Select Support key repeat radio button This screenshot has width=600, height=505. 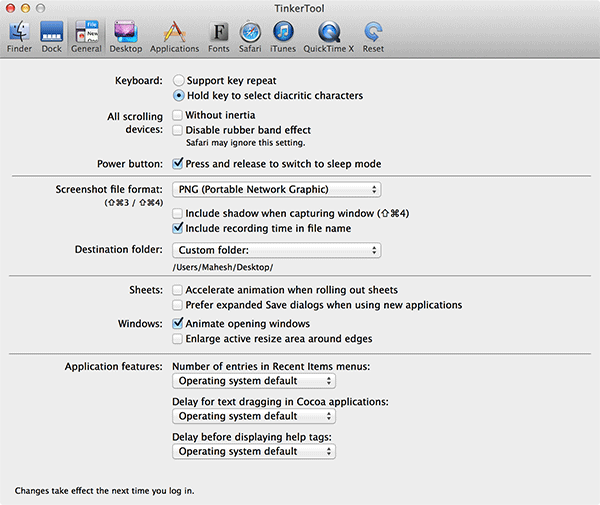tap(179, 79)
